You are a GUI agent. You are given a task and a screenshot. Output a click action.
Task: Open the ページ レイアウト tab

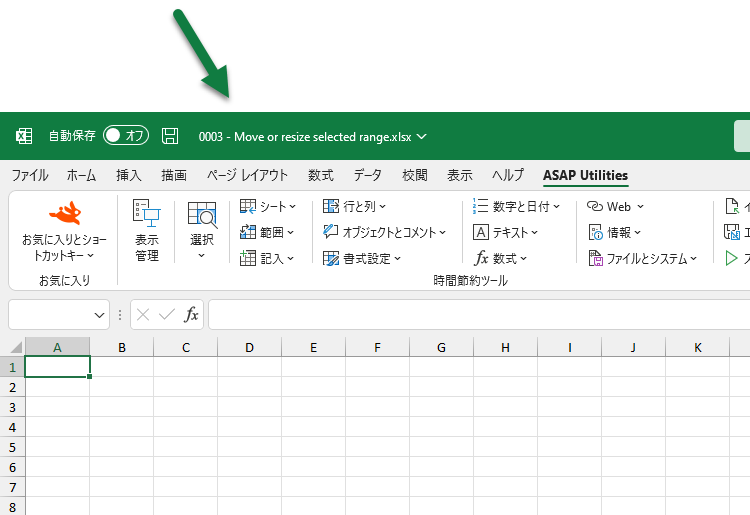[247, 175]
